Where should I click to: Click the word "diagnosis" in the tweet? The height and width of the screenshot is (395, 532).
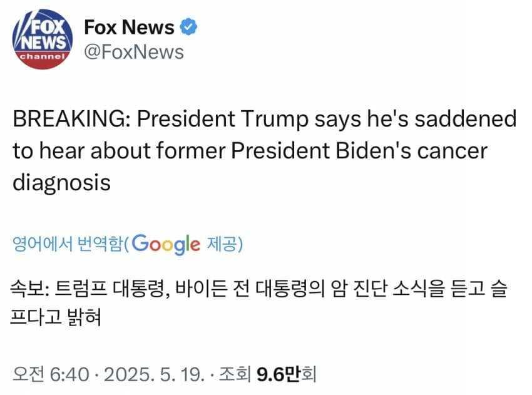61,183
